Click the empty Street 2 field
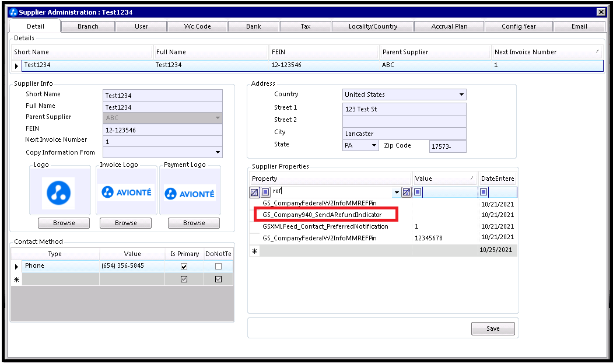This screenshot has width=613, height=364. pos(404,121)
